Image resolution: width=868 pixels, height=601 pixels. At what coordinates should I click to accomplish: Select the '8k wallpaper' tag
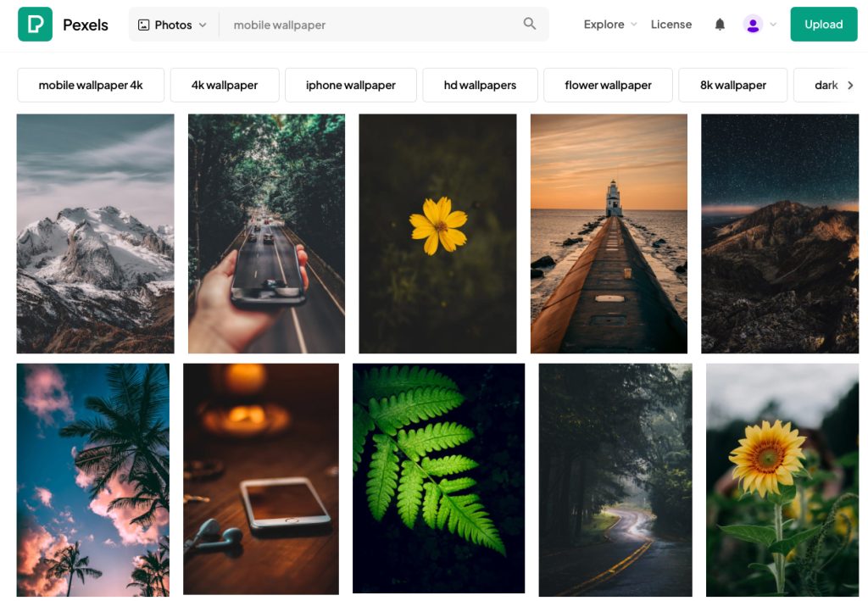pos(732,85)
